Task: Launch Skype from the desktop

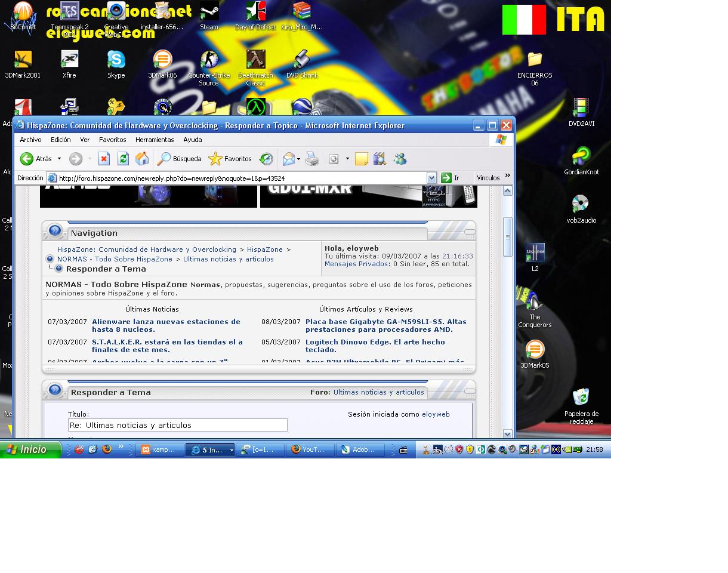Action: (x=116, y=64)
